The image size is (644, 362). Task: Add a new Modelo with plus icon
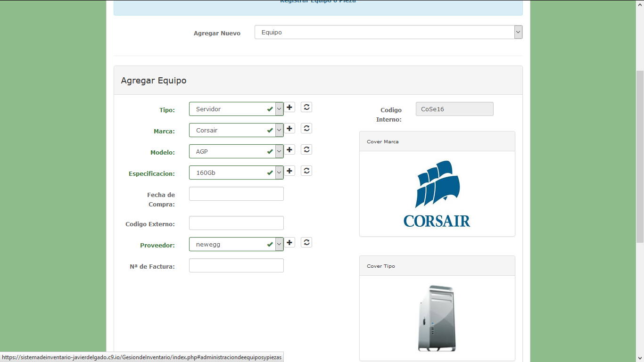(289, 149)
